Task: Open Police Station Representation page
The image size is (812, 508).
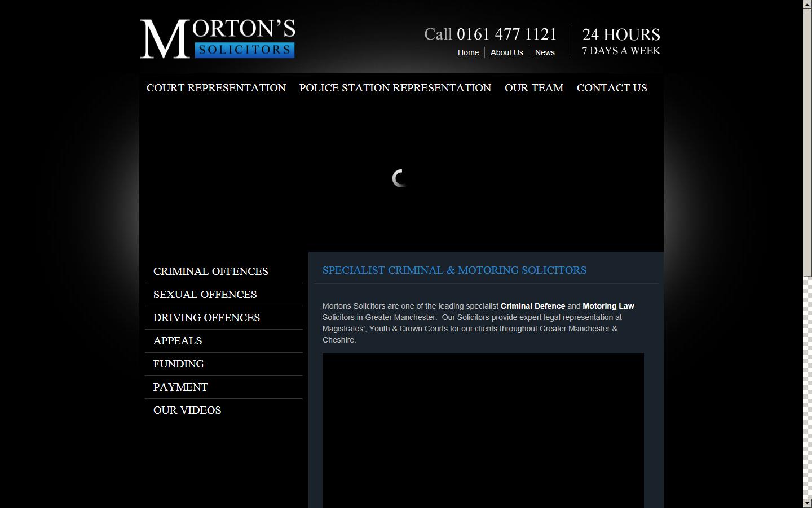Action: (395, 88)
